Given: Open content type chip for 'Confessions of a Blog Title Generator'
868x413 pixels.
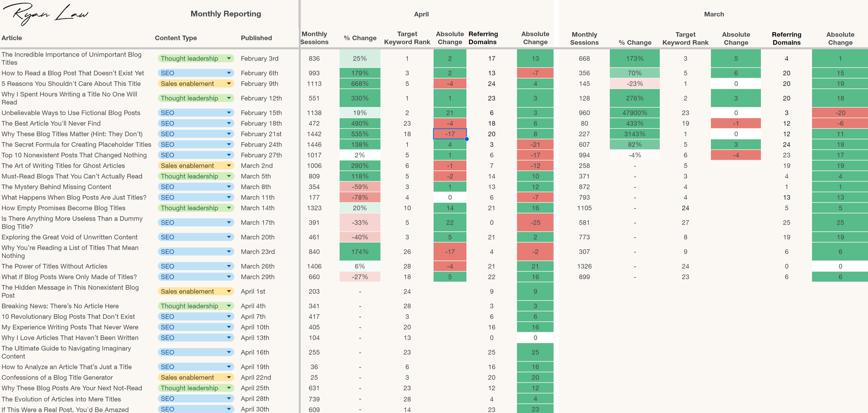Looking at the screenshot, I should coord(195,377).
